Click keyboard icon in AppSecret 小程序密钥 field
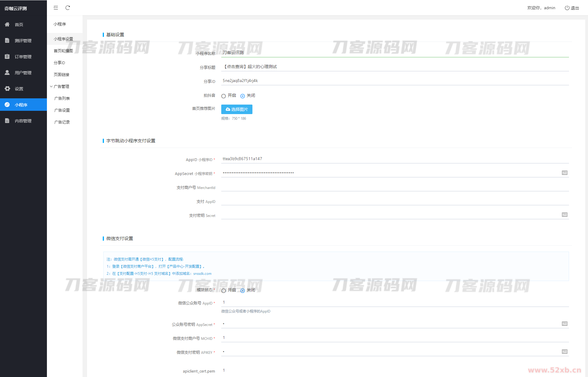588x377 pixels. (565, 173)
